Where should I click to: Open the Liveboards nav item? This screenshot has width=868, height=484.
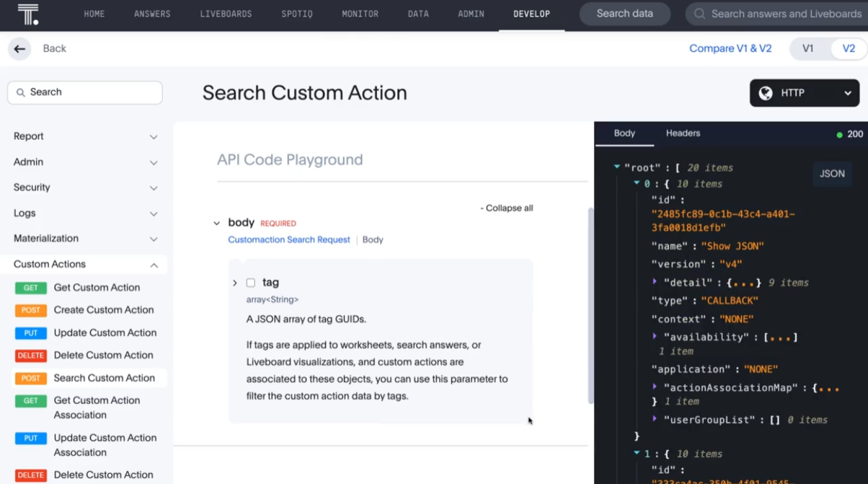coord(226,14)
